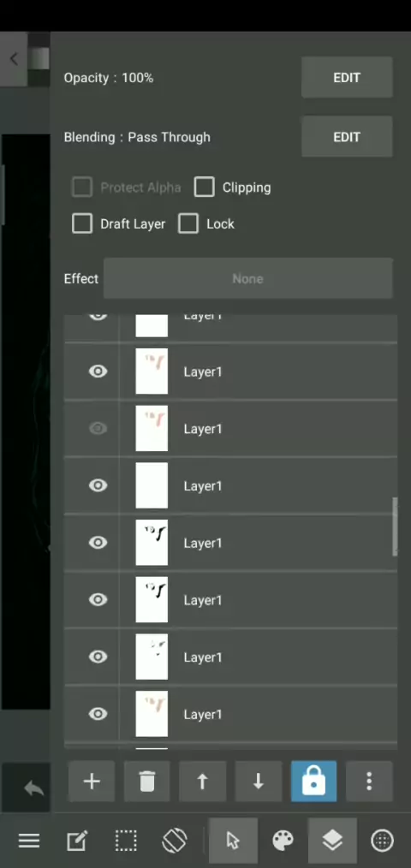Image resolution: width=411 pixels, height=868 pixels.
Task: Tap the add layer plus icon
Action: [92, 781]
